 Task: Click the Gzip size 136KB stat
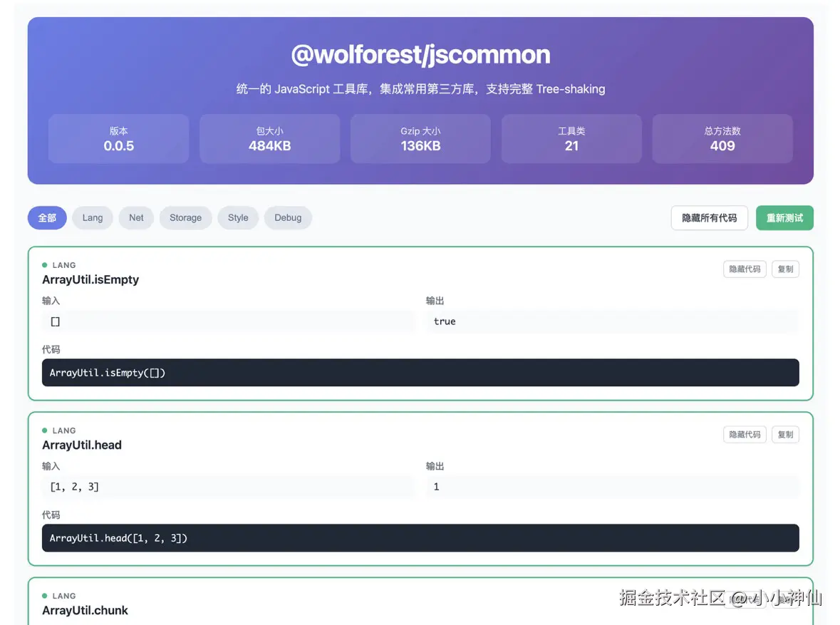click(420, 146)
